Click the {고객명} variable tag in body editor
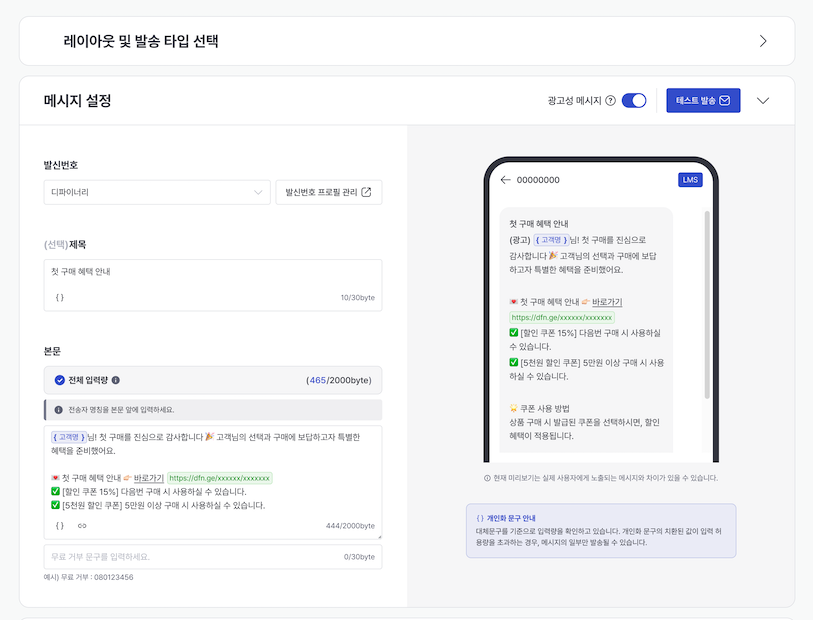Image resolution: width=813 pixels, height=620 pixels. click(x=68, y=437)
